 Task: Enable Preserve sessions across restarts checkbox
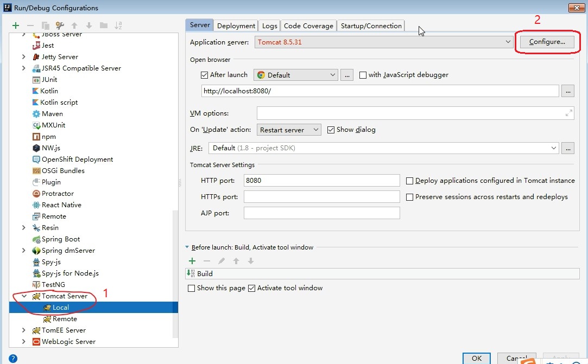(409, 197)
